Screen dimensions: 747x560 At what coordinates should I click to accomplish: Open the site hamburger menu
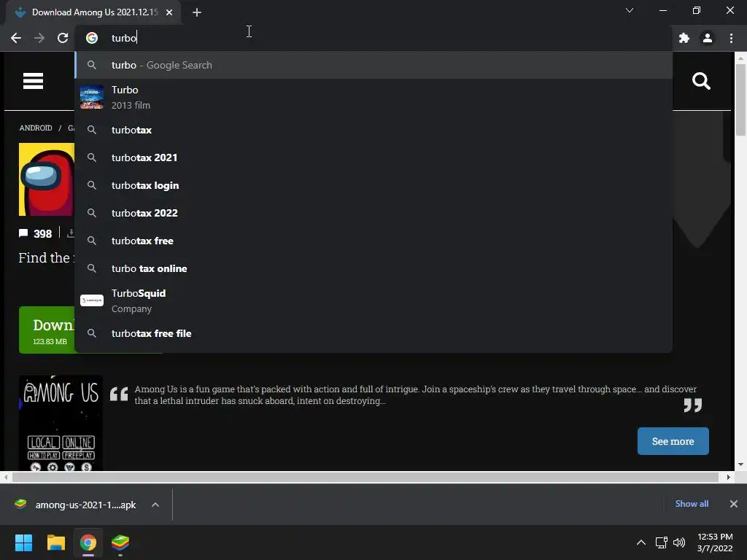click(33, 81)
